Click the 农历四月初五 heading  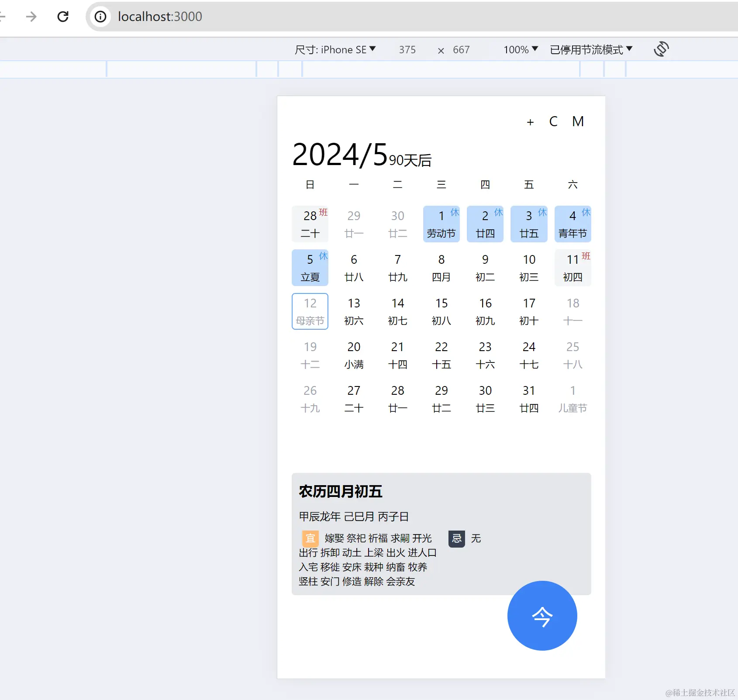click(x=341, y=492)
